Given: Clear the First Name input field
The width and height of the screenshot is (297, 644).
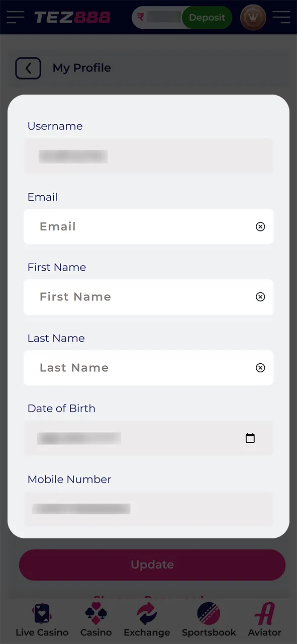Looking at the screenshot, I should tap(260, 297).
